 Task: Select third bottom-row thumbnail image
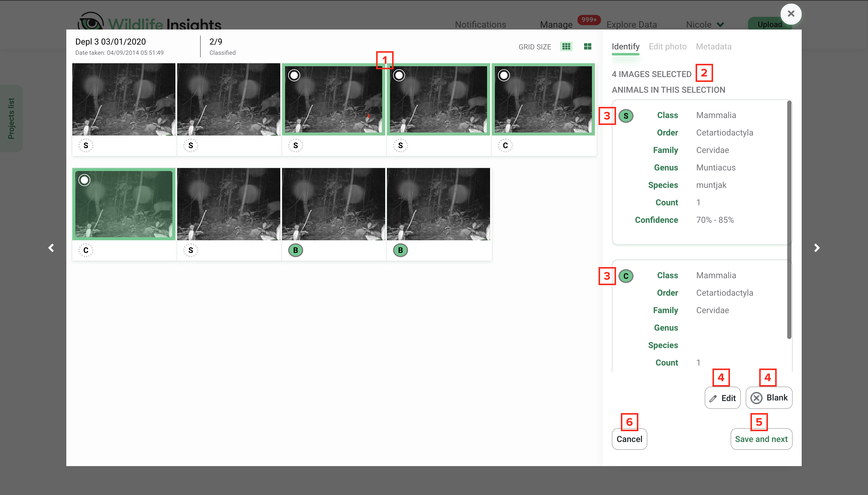[x=333, y=204]
